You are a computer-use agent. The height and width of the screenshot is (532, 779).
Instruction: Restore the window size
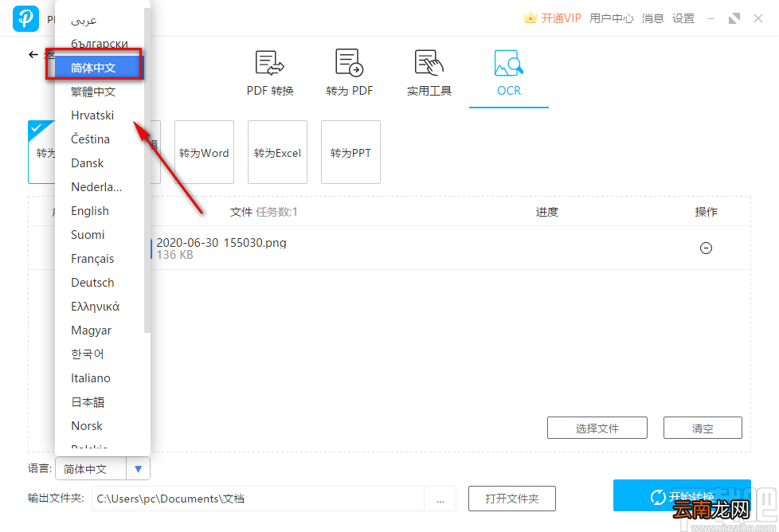coord(734,19)
